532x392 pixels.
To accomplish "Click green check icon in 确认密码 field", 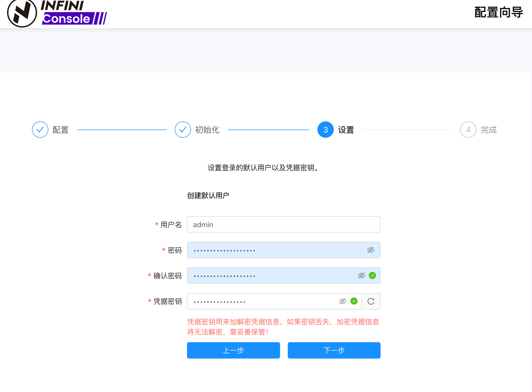I will coord(372,275).
